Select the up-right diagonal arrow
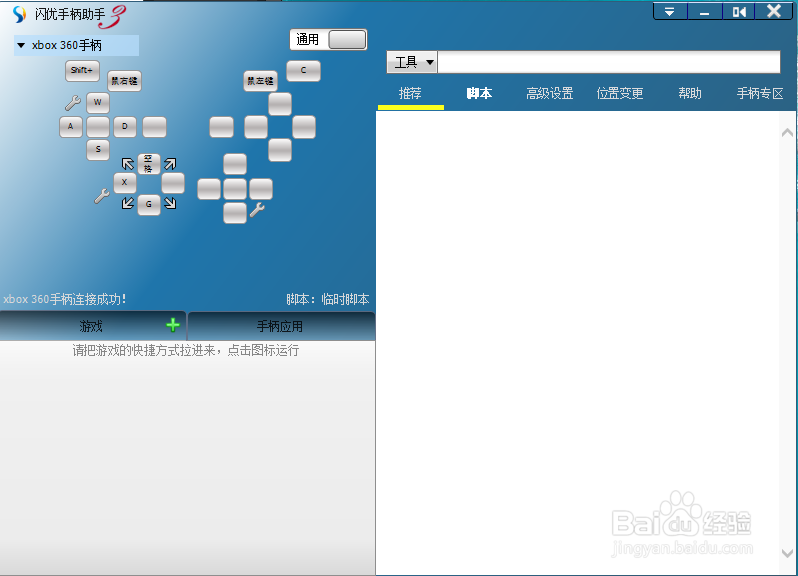The width and height of the screenshot is (798, 576). 170,164
